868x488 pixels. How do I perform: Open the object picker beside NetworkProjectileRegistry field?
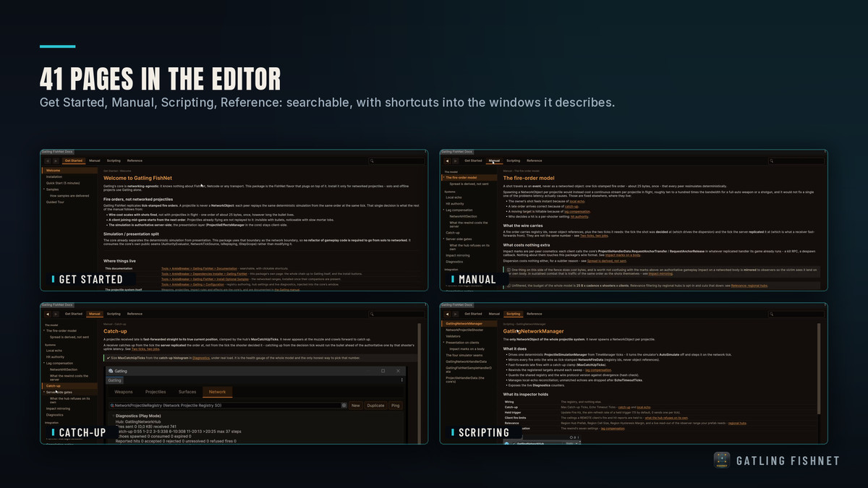tap(344, 406)
